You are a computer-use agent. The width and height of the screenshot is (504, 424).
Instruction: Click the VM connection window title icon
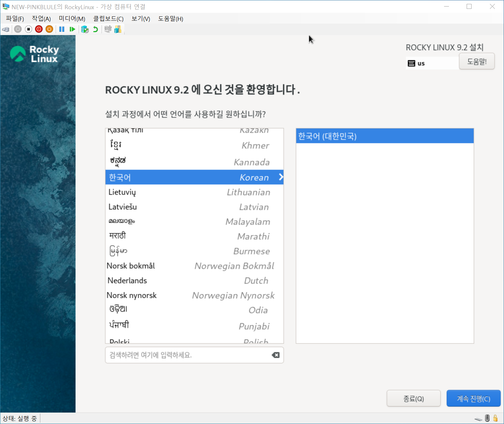click(6, 7)
